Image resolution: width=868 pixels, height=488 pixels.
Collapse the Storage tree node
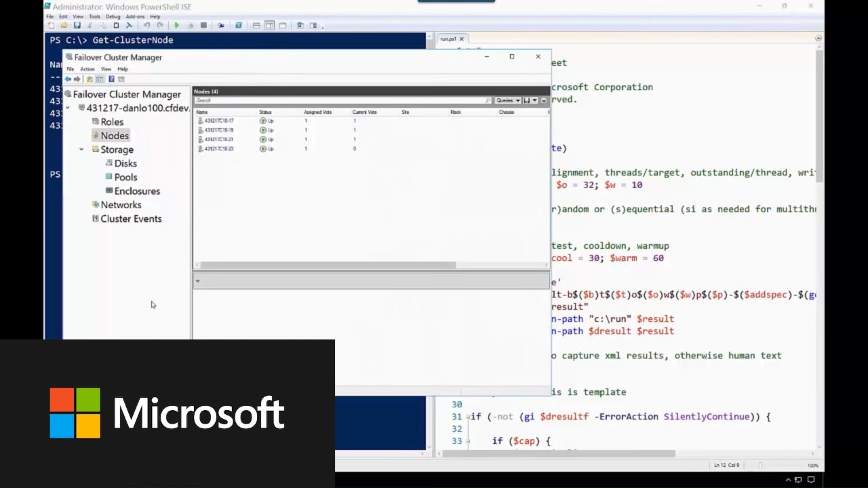(81, 149)
